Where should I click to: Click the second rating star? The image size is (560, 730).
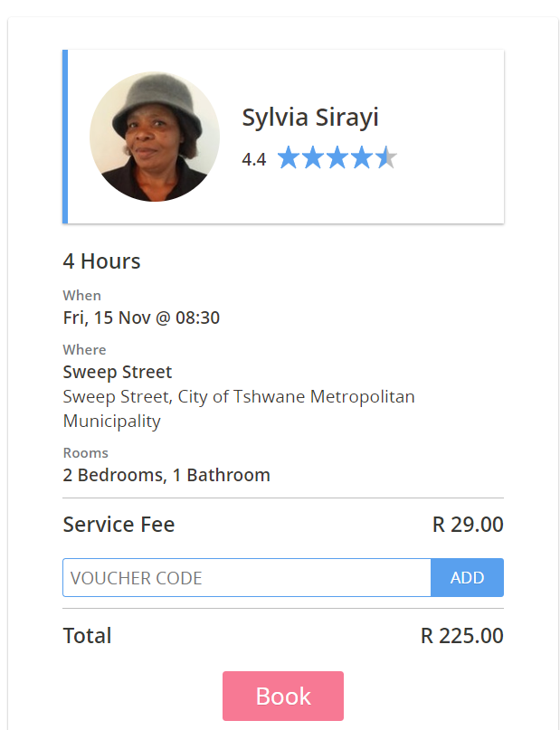point(313,157)
